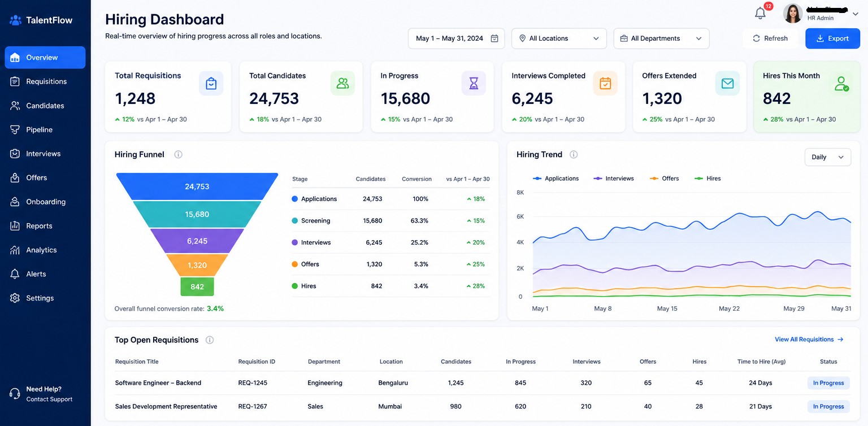Click the Need Help headset icon
868x426 pixels.
pos(15,394)
